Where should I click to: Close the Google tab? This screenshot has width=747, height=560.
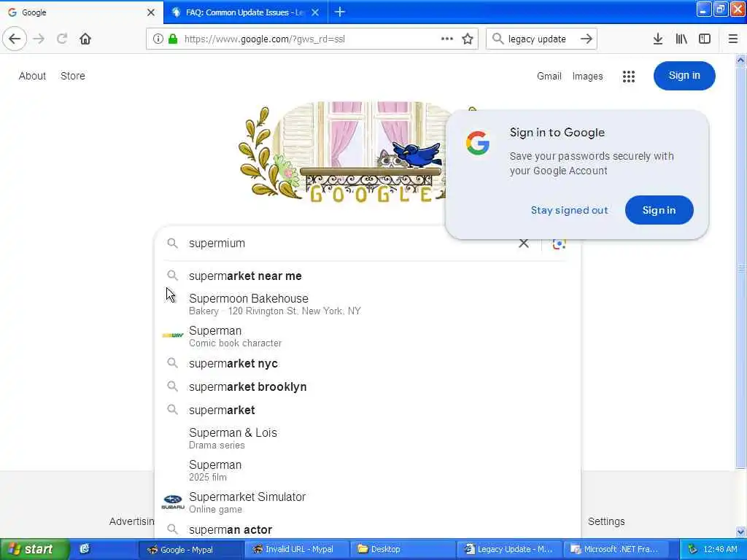pyautogui.click(x=151, y=12)
